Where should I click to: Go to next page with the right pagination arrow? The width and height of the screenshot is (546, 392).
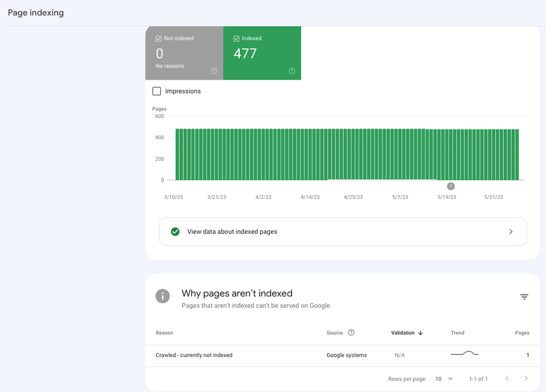526,378
